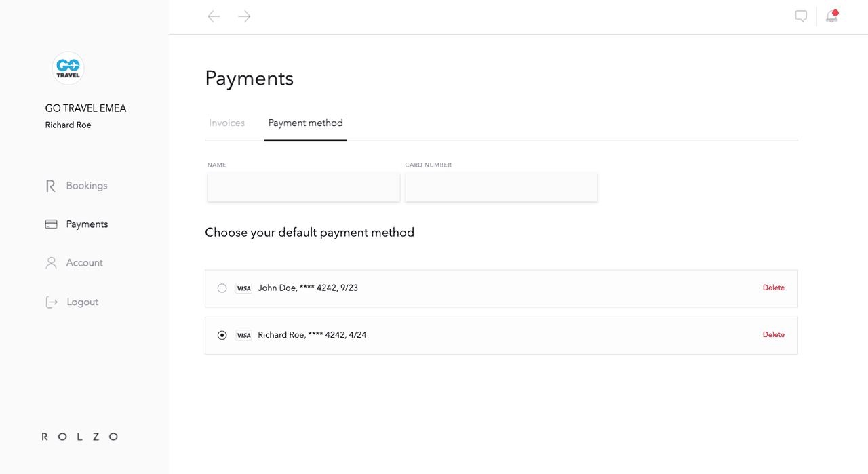The height and width of the screenshot is (474, 868).
Task: Click the back arrow icon
Action: click(214, 16)
